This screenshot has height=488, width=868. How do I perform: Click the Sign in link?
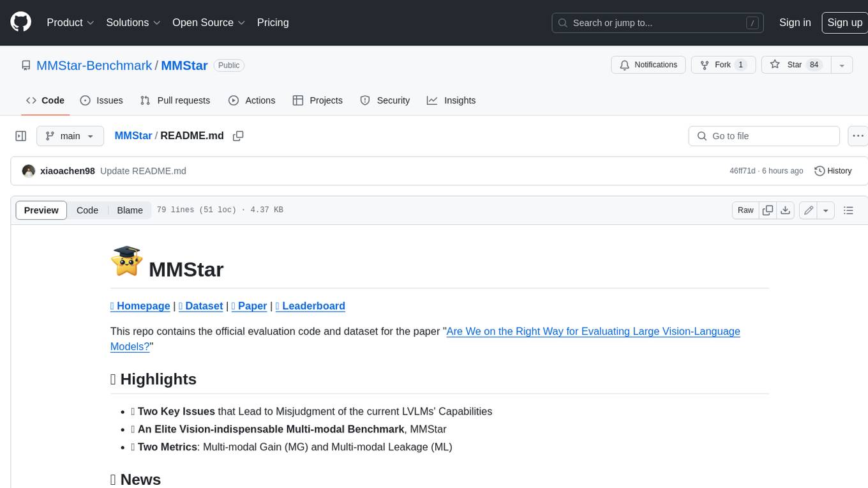795,22
